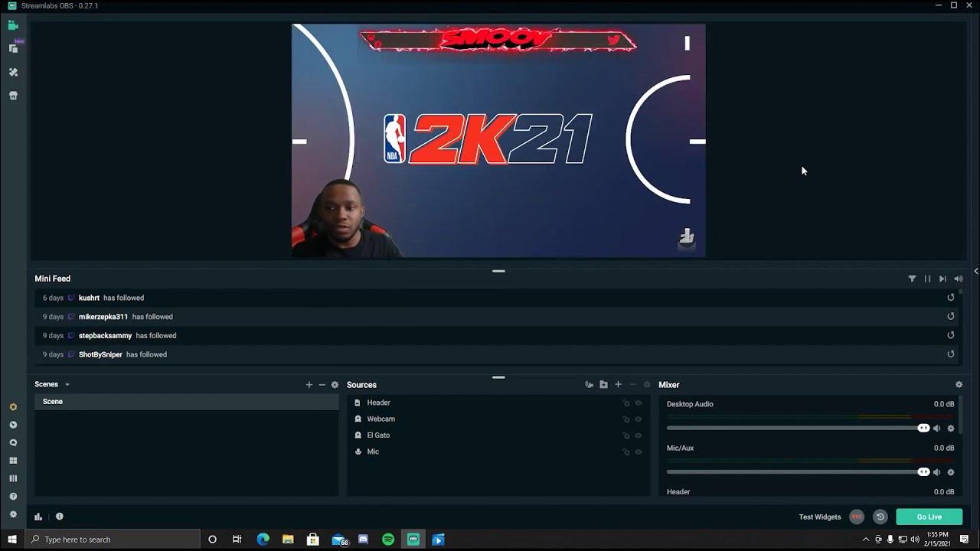Skip the current alert in Mini Feed
Image resolution: width=980 pixels, height=551 pixels.
(942, 279)
